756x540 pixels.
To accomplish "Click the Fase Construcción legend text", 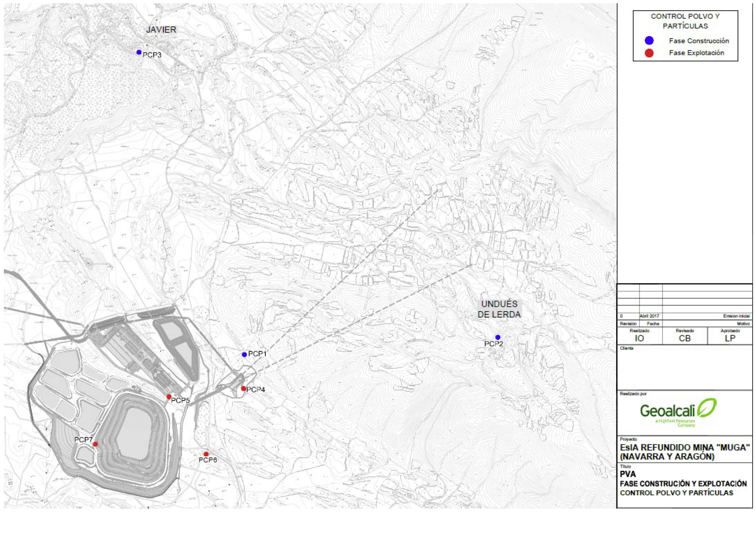I will (699, 41).
